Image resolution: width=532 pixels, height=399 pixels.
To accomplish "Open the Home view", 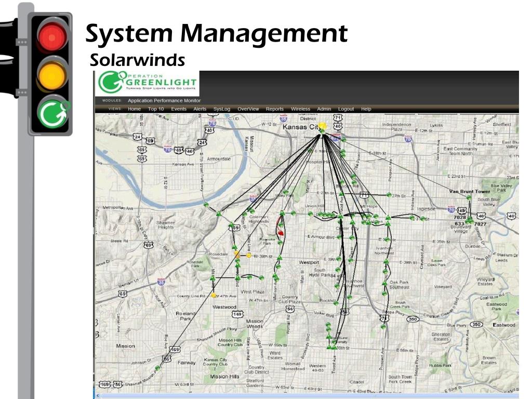I will pyautogui.click(x=135, y=109).
